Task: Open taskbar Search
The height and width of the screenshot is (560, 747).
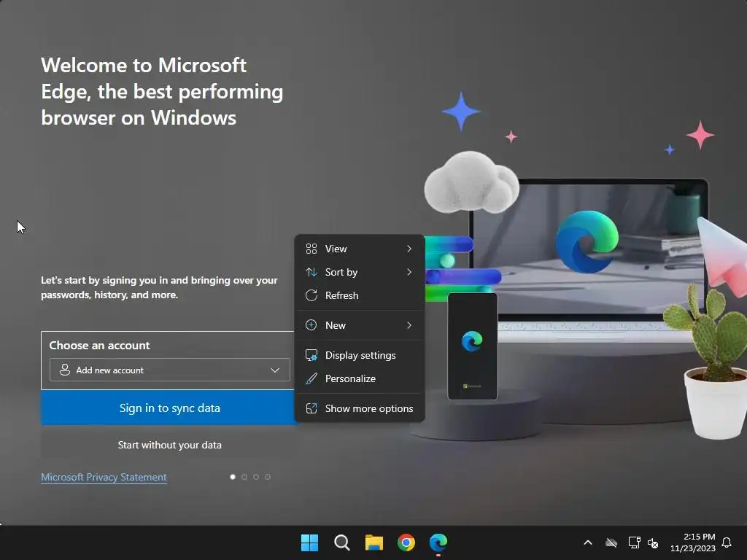Action: (342, 542)
